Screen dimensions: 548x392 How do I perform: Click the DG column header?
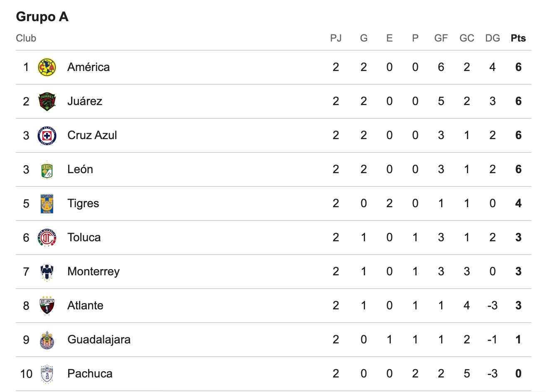492,38
